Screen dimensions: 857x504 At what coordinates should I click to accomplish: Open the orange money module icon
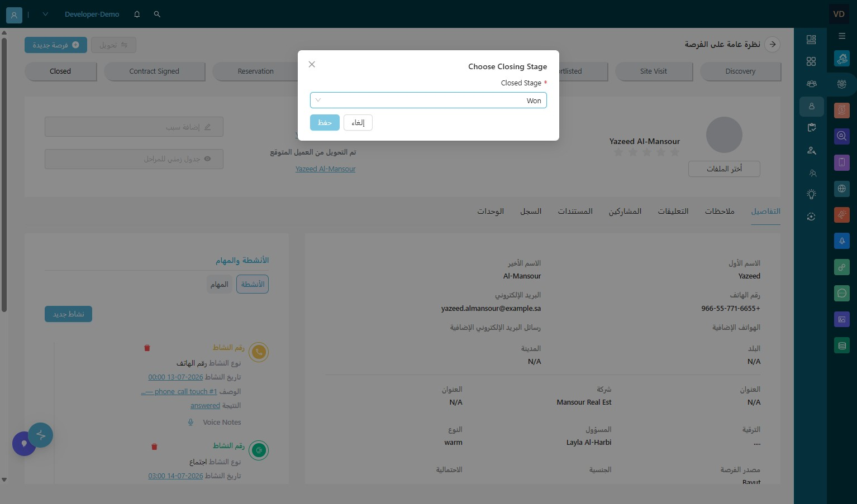(842, 110)
